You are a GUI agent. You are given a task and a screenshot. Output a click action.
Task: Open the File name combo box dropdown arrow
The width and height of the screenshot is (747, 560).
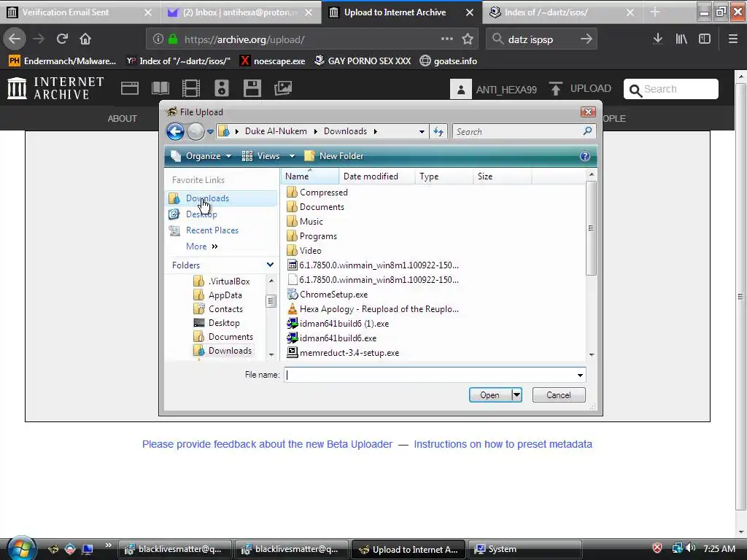click(580, 376)
